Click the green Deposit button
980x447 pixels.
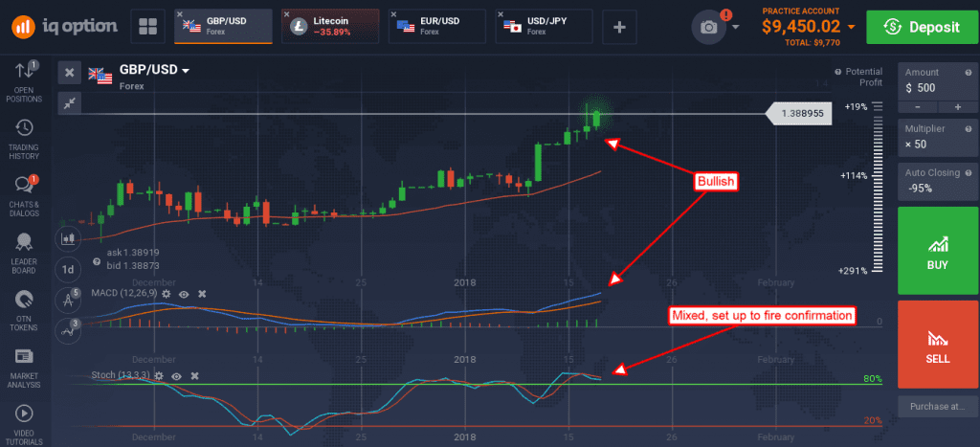pyautogui.click(x=922, y=27)
